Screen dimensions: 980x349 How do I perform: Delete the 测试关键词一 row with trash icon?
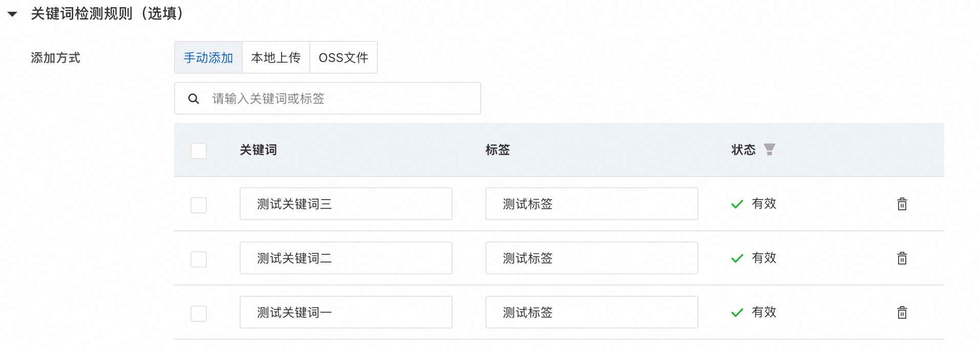tap(902, 313)
